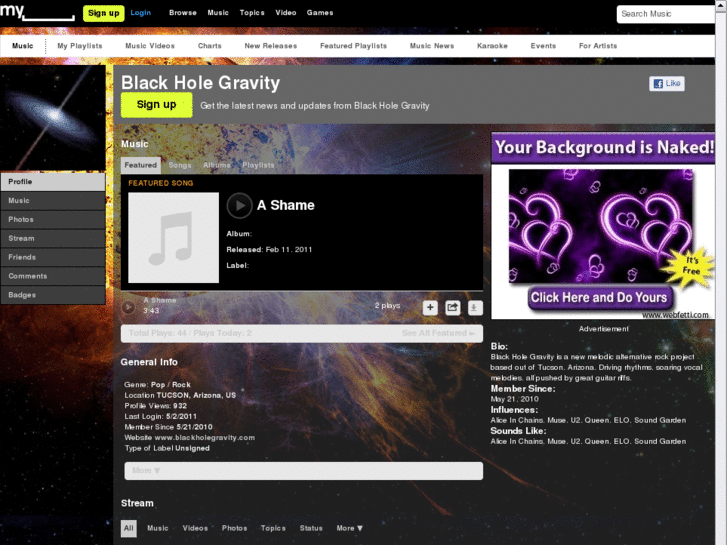
Task: Switch to the Songs tab
Action: (x=180, y=165)
